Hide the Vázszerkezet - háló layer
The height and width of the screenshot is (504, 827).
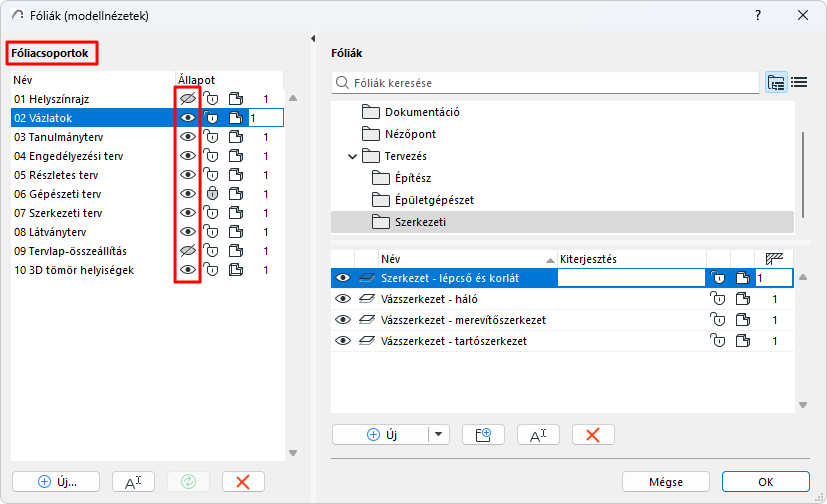click(343, 299)
